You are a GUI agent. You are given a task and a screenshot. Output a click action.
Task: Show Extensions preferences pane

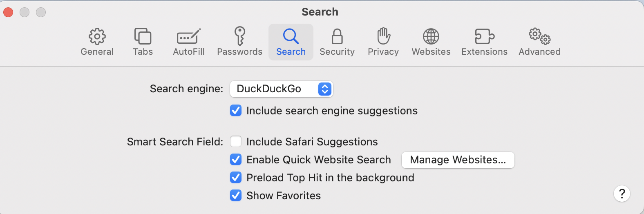pos(484,42)
